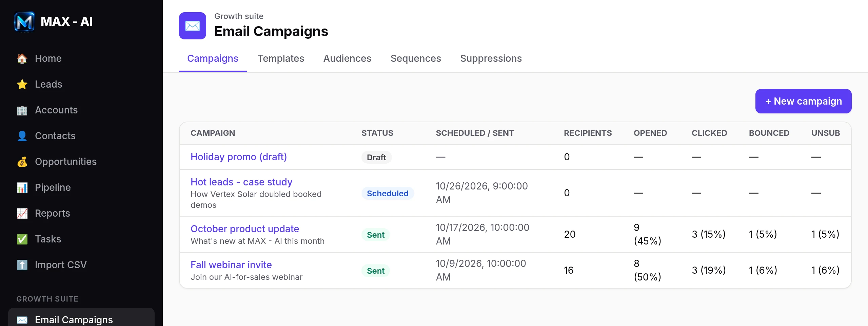Select the Campaigns tab
Viewport: 868px width, 326px height.
(x=213, y=58)
